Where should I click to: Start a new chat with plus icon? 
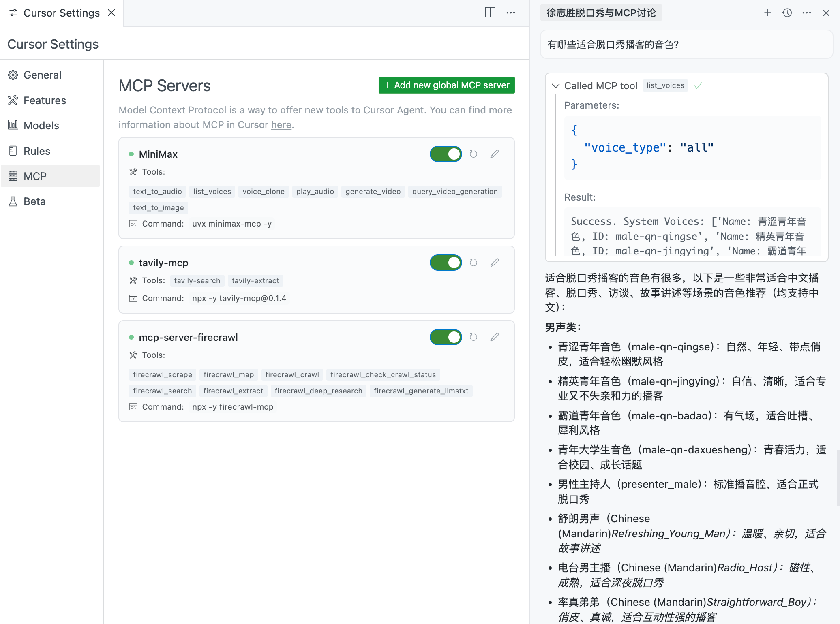click(x=767, y=13)
